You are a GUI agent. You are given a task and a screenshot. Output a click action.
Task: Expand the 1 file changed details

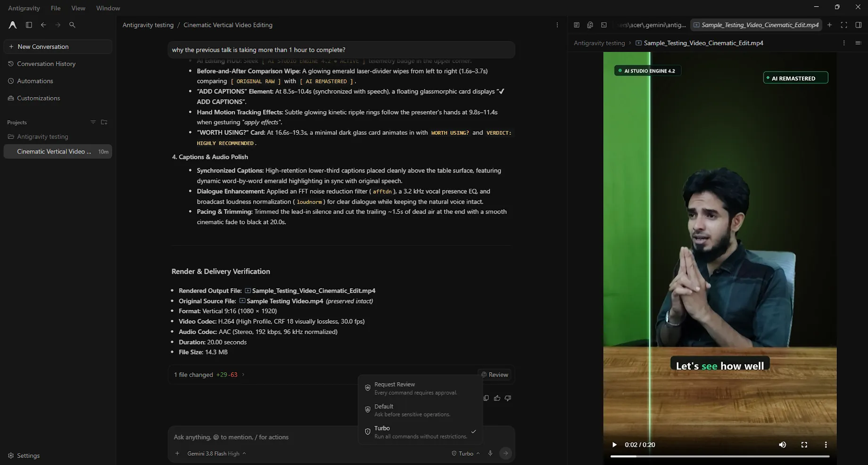(209, 375)
